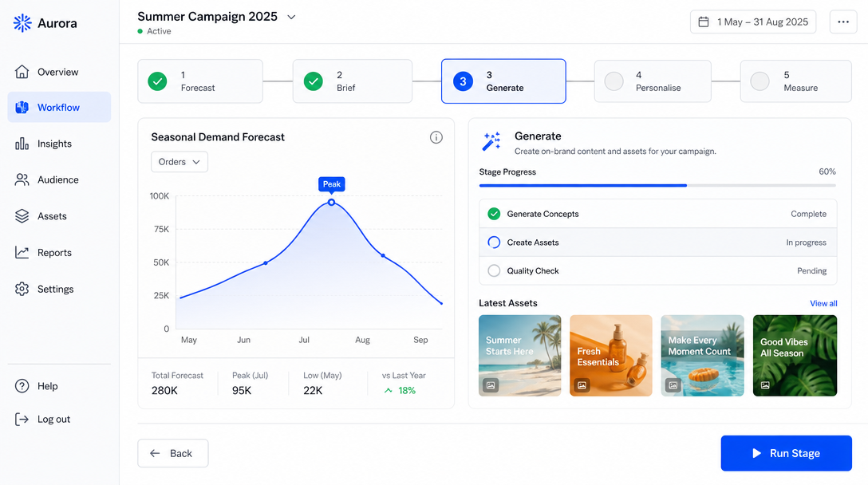This screenshot has width=868, height=485.
Task: Click the Aurora starburst logo
Action: point(22,23)
